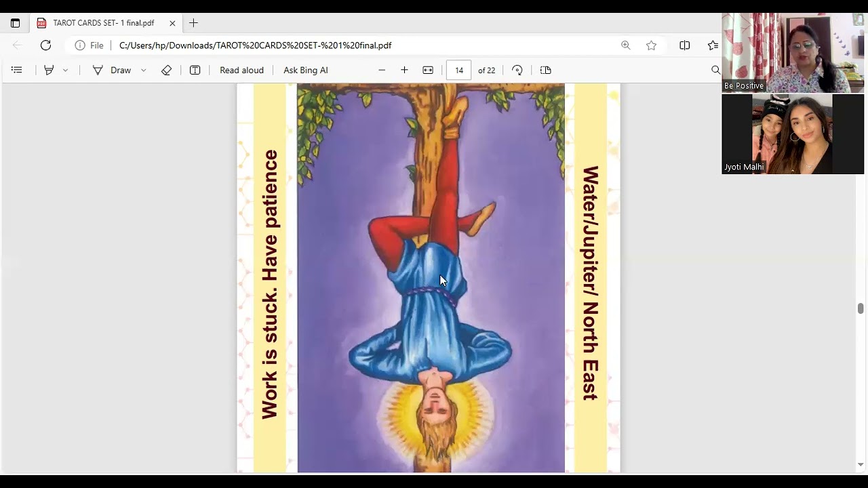The image size is (868, 488).
Task: Click the 'of 22' page count
Action: 486,70
